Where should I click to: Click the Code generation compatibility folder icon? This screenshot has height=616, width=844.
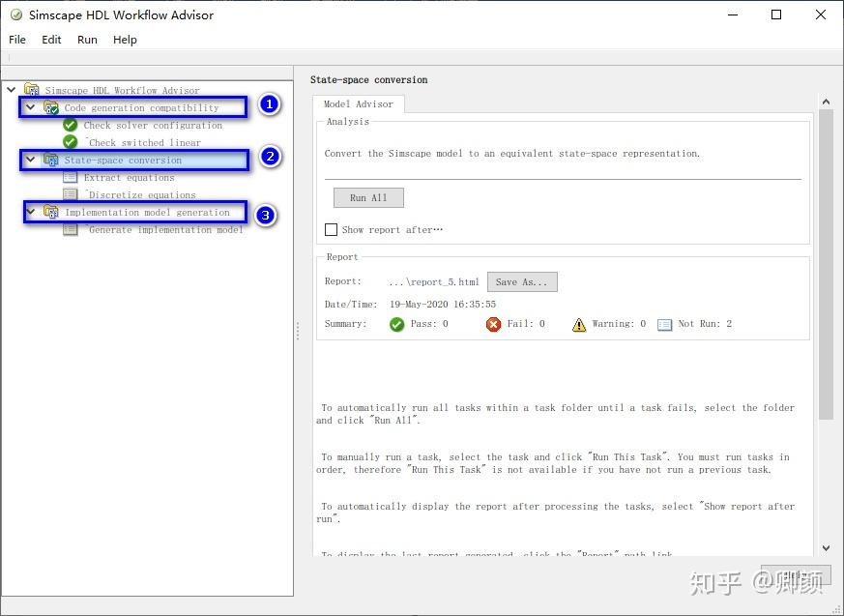click(51, 107)
